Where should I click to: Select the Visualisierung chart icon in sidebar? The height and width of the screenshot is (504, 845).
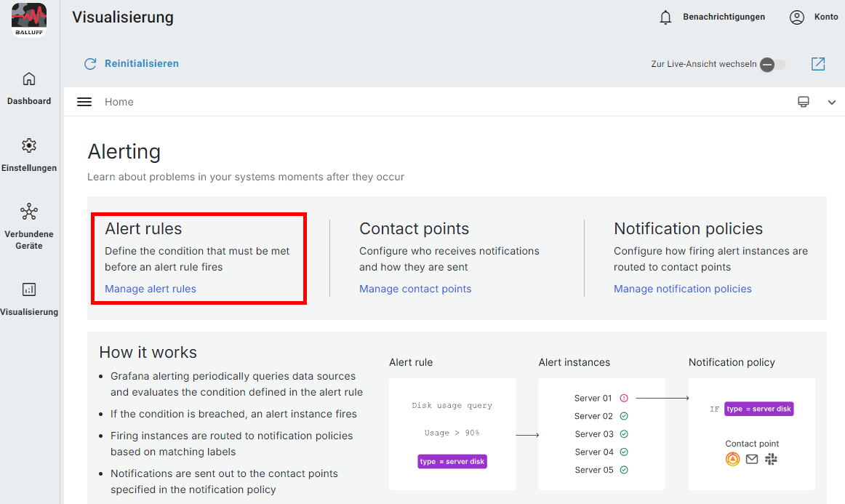(x=29, y=289)
